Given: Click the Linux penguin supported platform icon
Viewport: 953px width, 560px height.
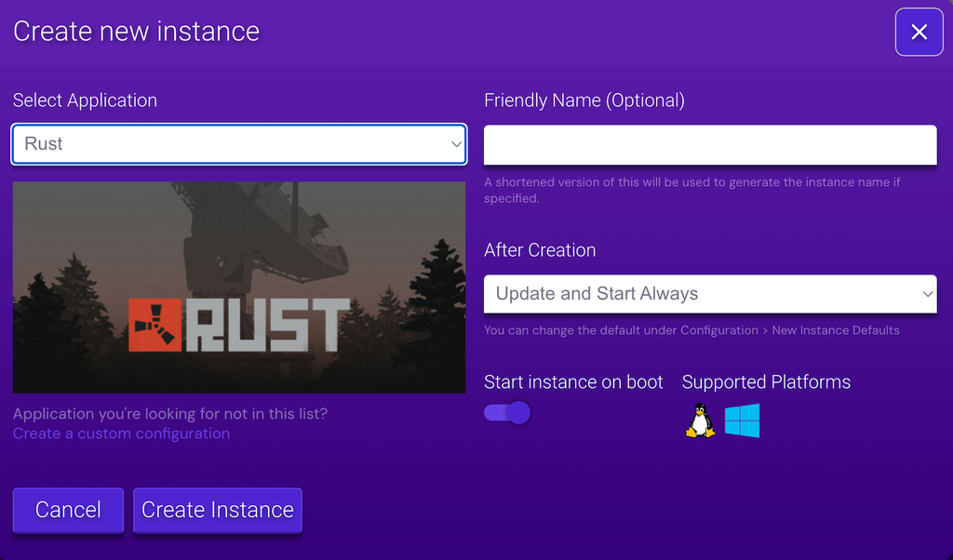Looking at the screenshot, I should [x=699, y=420].
